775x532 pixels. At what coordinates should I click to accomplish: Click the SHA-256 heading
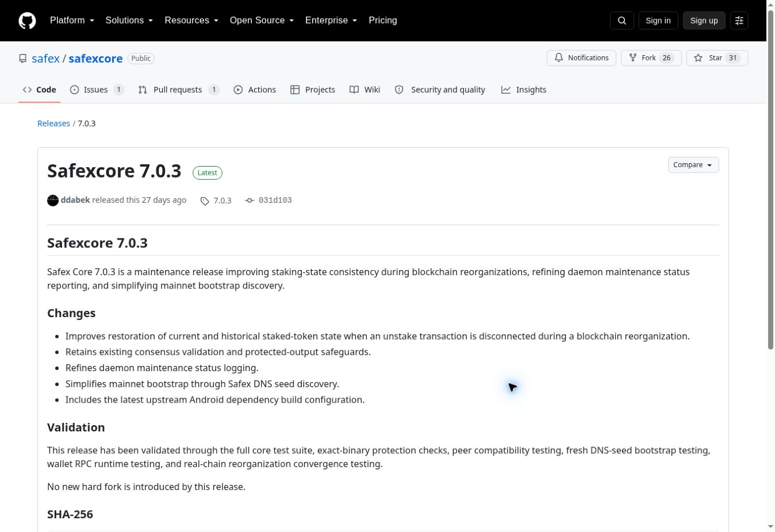tap(70, 514)
